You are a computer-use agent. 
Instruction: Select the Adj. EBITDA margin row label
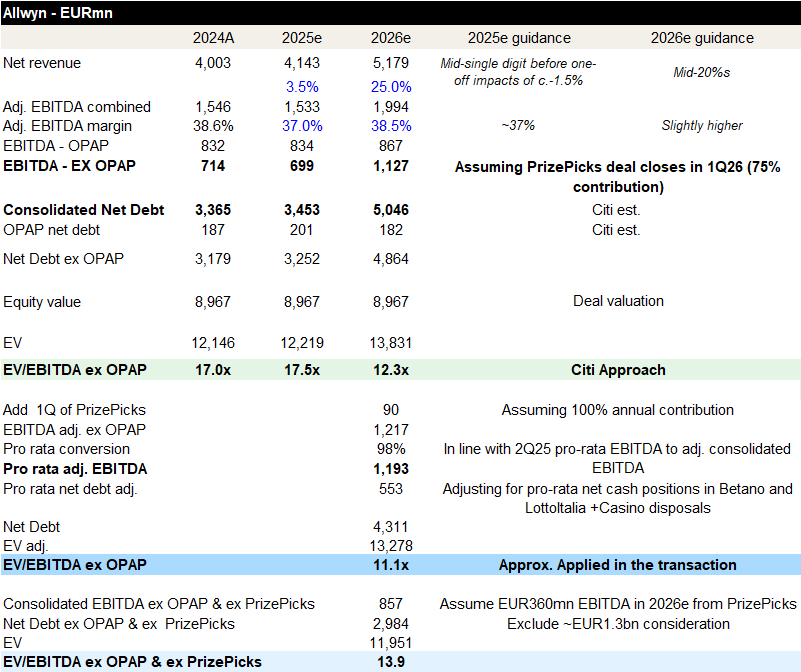tap(68, 126)
